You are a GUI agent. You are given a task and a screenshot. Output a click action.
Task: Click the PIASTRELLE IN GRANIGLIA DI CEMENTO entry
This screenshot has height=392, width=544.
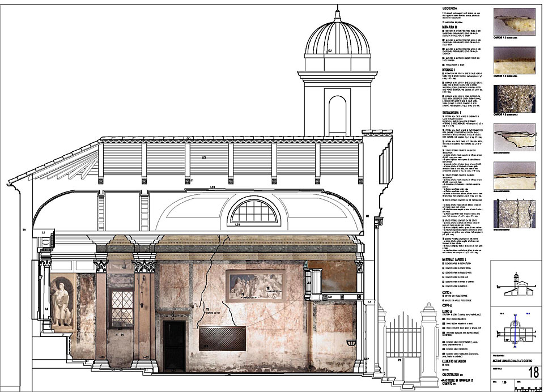click(x=458, y=382)
